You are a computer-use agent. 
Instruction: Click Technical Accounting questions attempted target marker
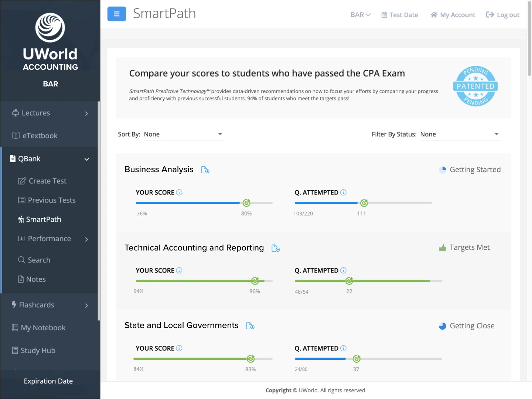pos(349,281)
